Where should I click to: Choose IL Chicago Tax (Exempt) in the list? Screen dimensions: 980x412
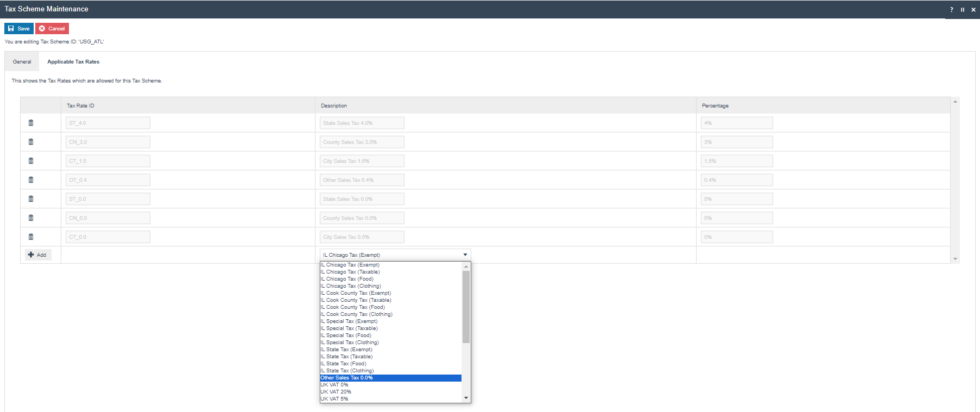(390, 265)
